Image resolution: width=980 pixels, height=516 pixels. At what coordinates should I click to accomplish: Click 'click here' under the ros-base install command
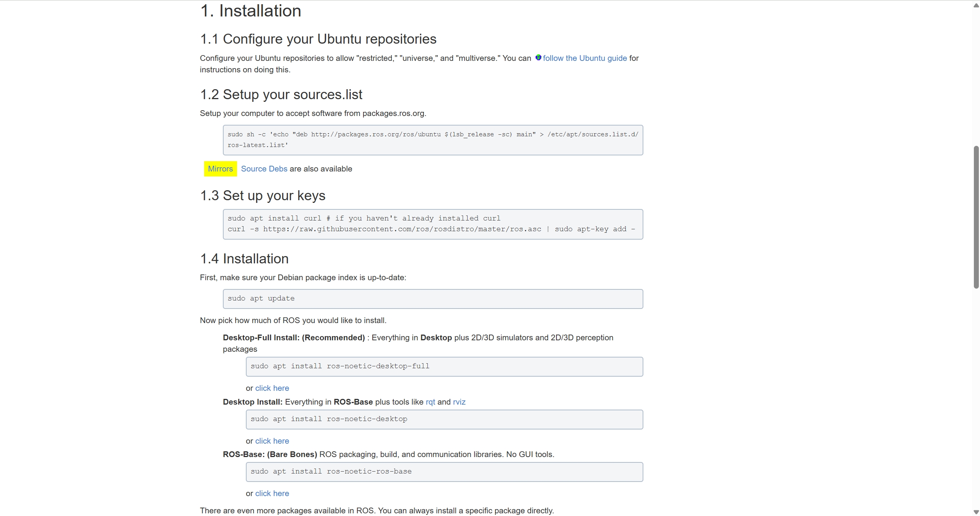coord(272,493)
